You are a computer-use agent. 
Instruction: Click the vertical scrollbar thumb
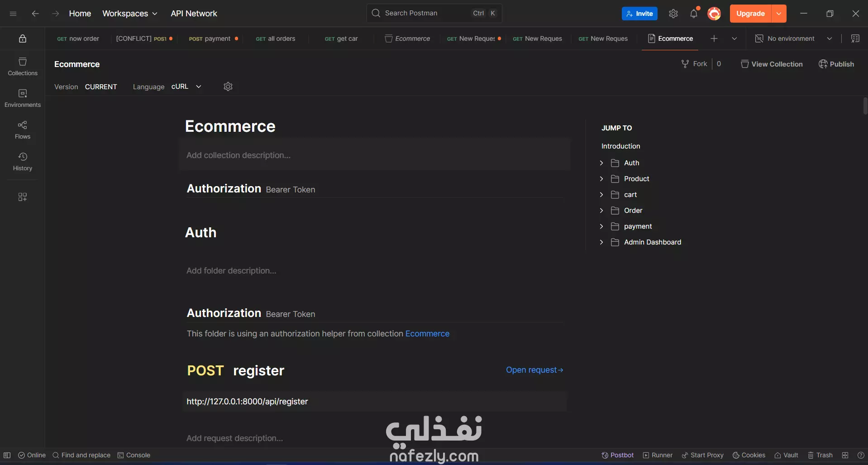(865, 106)
